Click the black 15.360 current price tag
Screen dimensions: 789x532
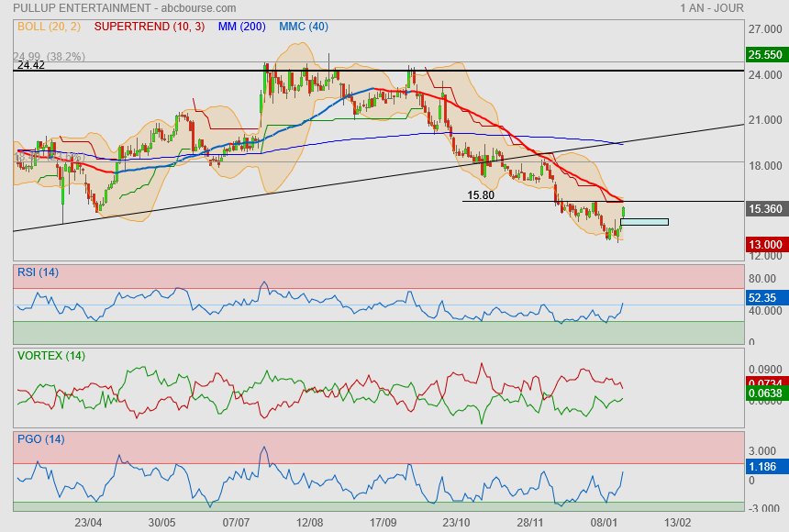click(x=765, y=209)
